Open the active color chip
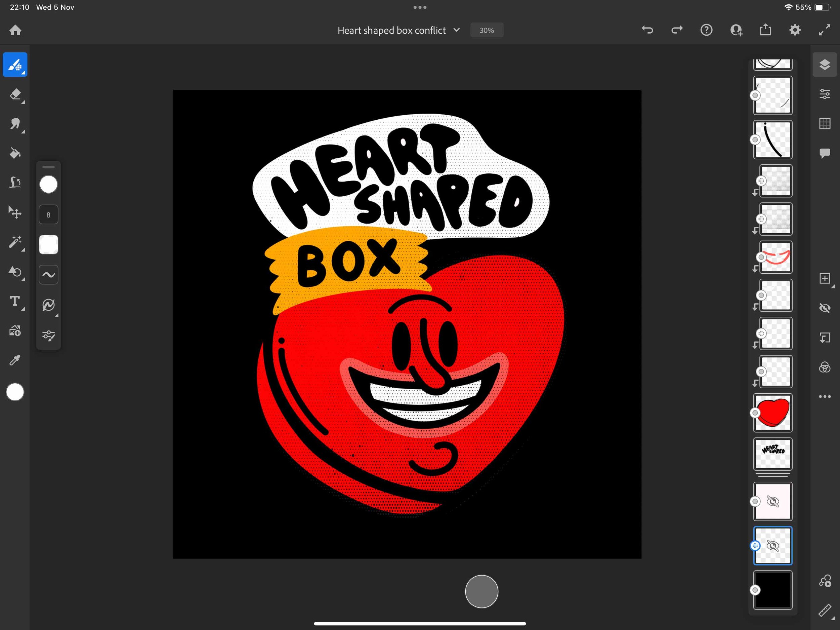 pos(15,392)
